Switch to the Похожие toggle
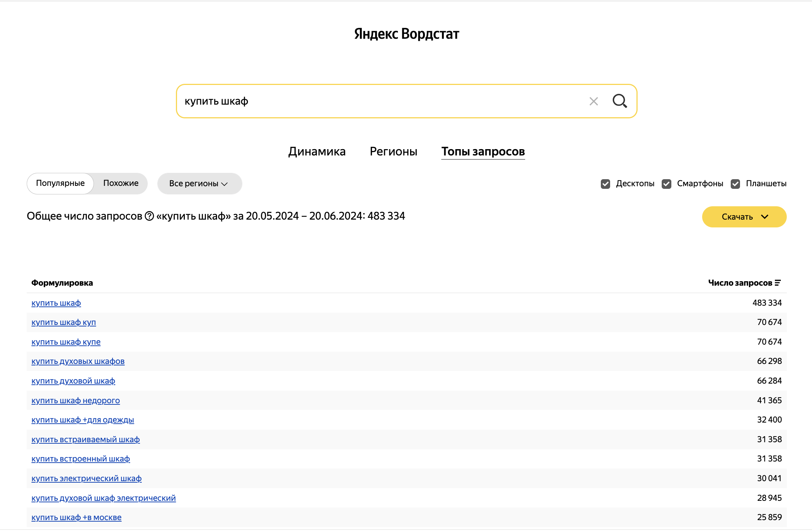This screenshot has height=532, width=812. click(121, 183)
